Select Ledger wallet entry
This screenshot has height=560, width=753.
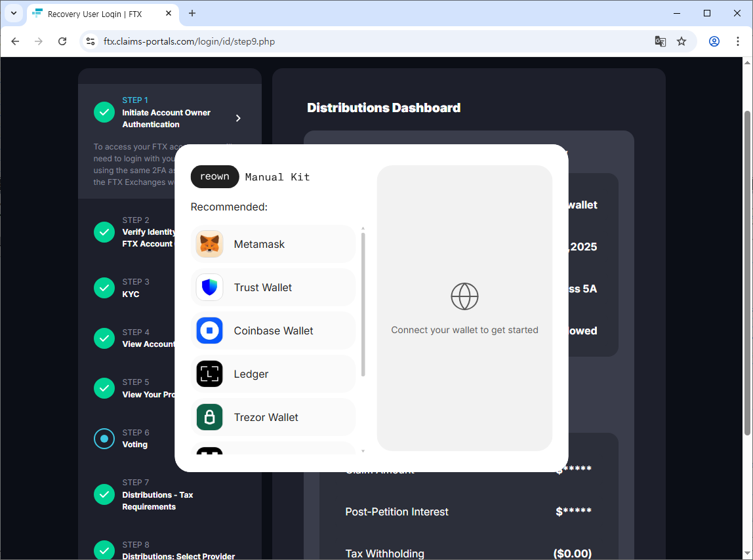[273, 374]
